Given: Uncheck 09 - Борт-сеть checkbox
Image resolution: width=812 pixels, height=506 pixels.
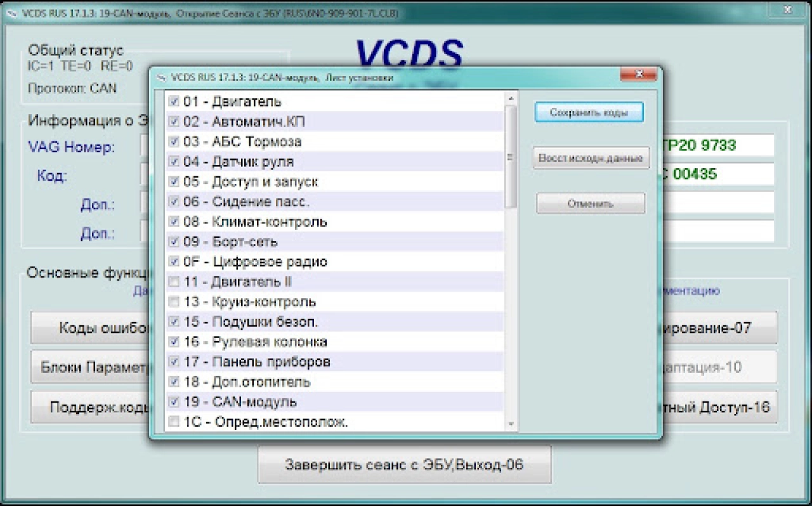Looking at the screenshot, I should [173, 242].
